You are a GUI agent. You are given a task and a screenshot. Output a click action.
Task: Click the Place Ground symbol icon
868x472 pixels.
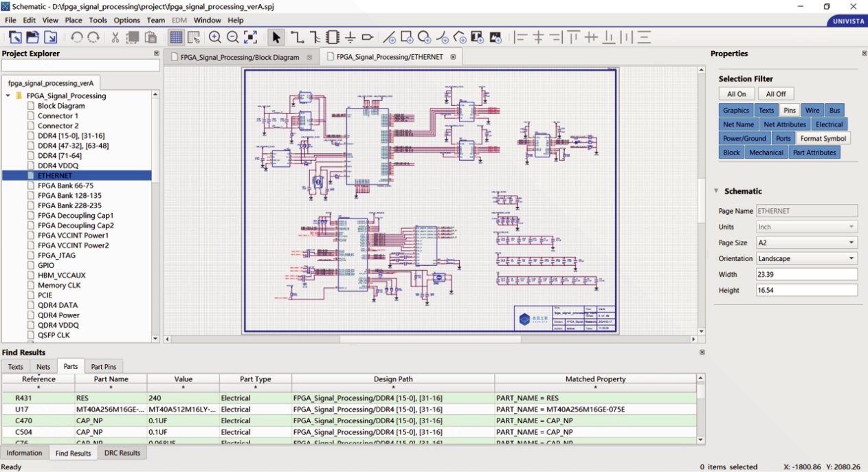coord(350,37)
